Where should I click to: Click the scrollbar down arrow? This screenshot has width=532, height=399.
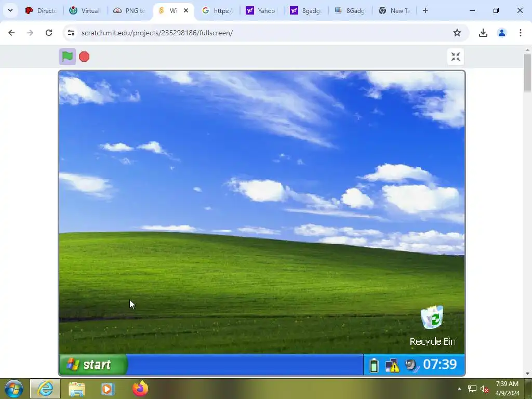pyautogui.click(x=527, y=374)
